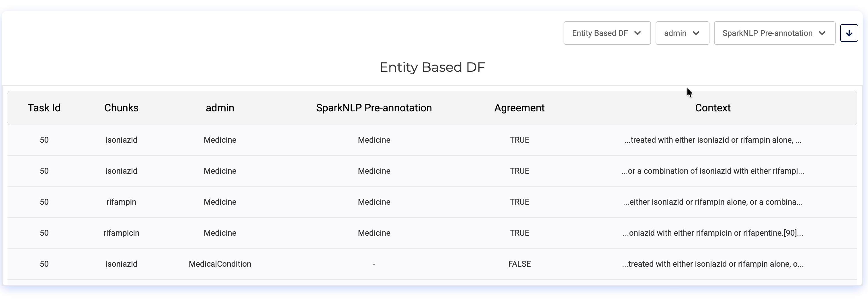Click the context mentioning rifapentine.[90]
Screen dimensions: 868x306
(713, 233)
